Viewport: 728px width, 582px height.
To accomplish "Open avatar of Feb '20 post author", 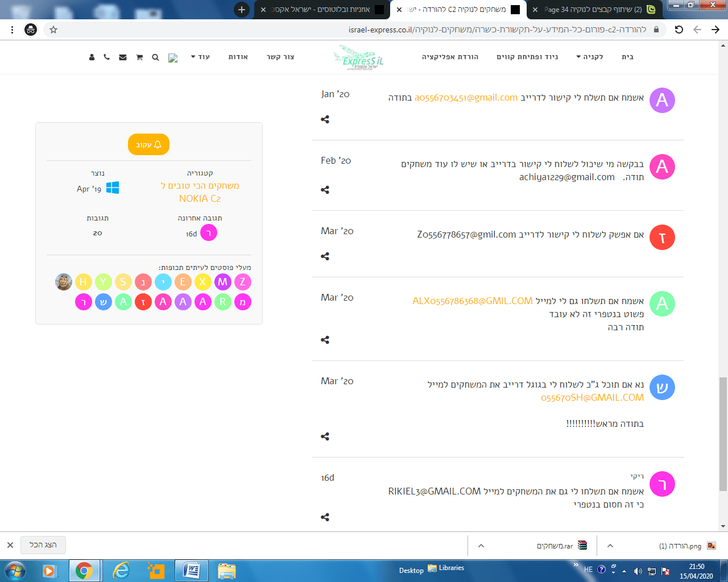I will tap(662, 167).
